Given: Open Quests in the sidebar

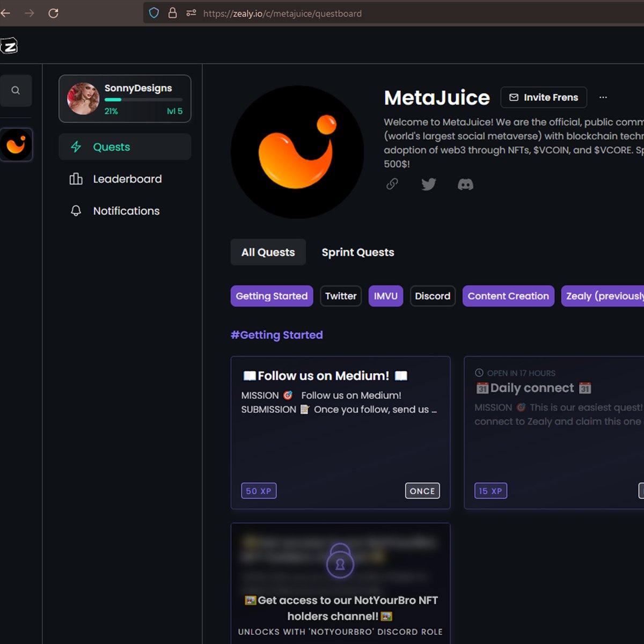Looking at the screenshot, I should tap(125, 147).
